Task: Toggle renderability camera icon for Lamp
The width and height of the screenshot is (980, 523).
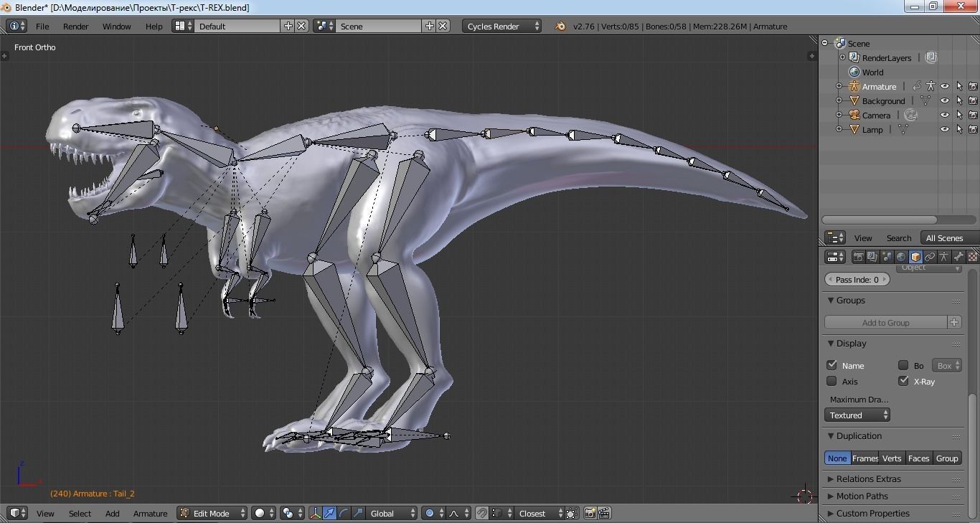Action: click(973, 129)
